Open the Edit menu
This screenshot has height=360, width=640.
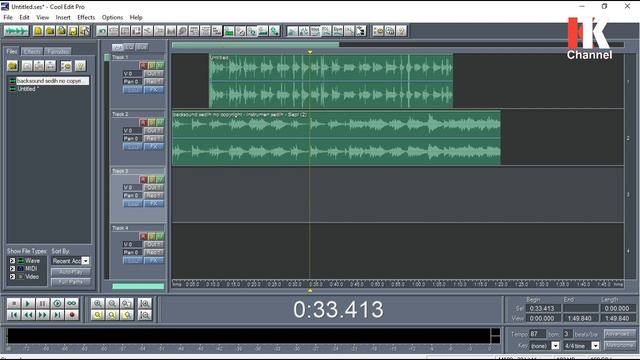tap(24, 18)
